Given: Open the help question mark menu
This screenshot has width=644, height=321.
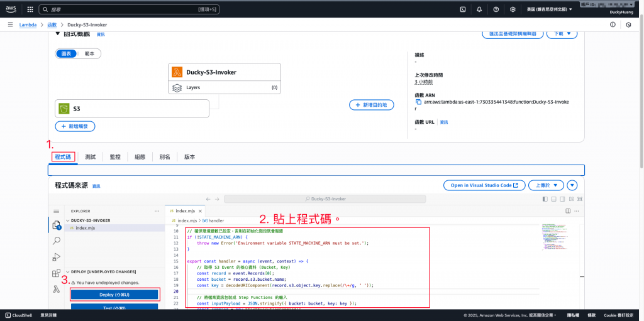Looking at the screenshot, I should pyautogui.click(x=496, y=9).
